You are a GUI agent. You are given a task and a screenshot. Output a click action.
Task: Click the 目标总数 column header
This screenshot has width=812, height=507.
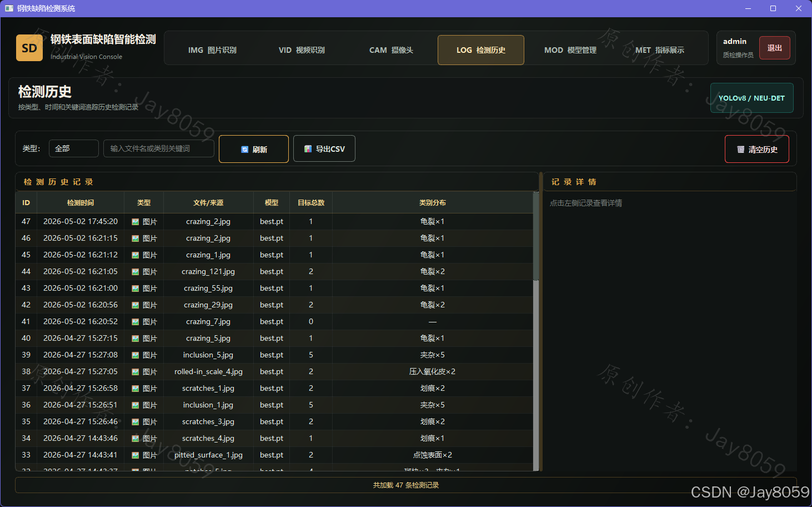pos(311,202)
